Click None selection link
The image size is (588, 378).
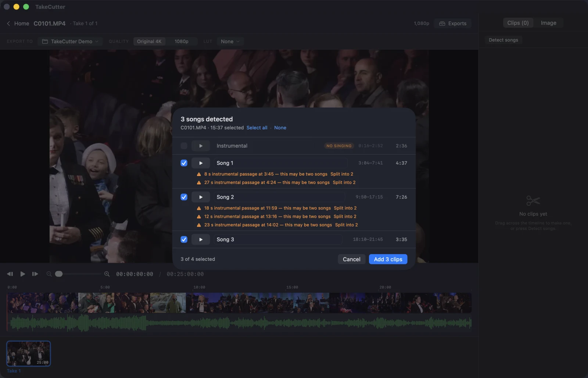280,128
